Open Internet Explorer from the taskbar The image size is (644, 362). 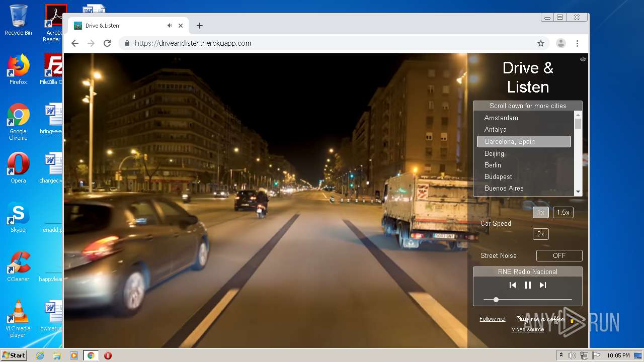pyautogui.click(x=40, y=355)
